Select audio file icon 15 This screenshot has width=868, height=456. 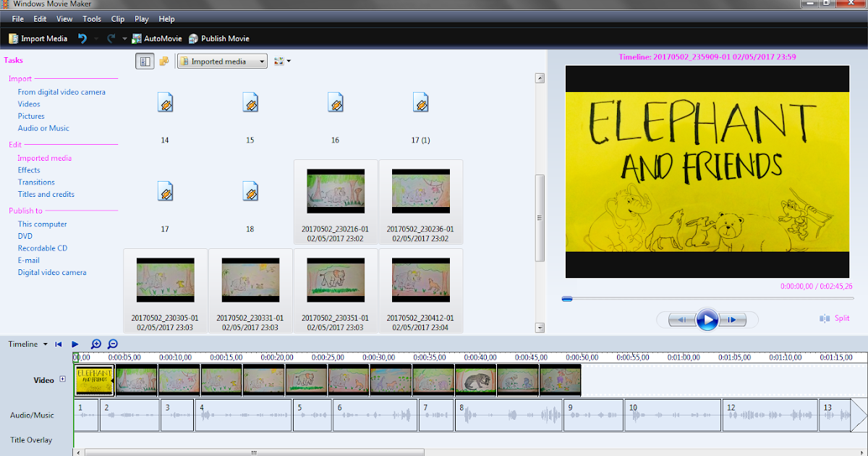click(250, 102)
